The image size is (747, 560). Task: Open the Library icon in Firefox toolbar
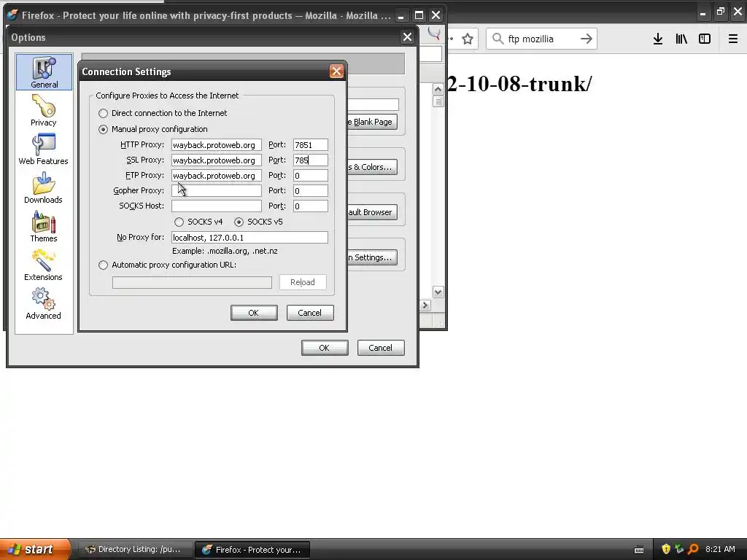[681, 39]
